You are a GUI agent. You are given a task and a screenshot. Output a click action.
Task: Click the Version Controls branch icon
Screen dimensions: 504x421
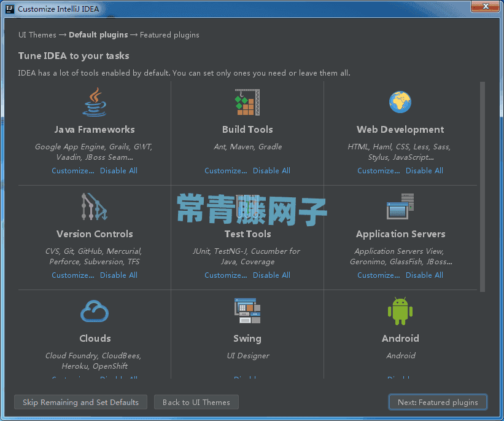(x=94, y=207)
